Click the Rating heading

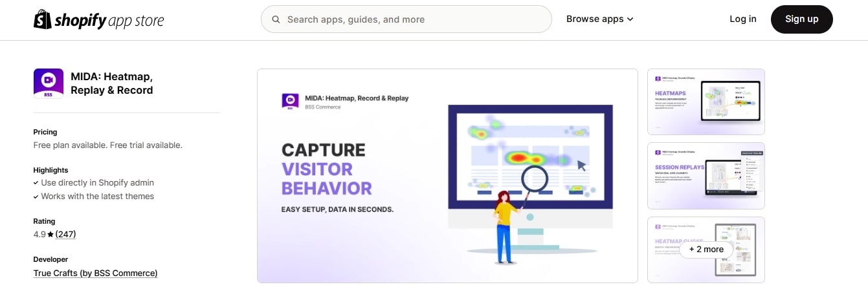point(45,221)
